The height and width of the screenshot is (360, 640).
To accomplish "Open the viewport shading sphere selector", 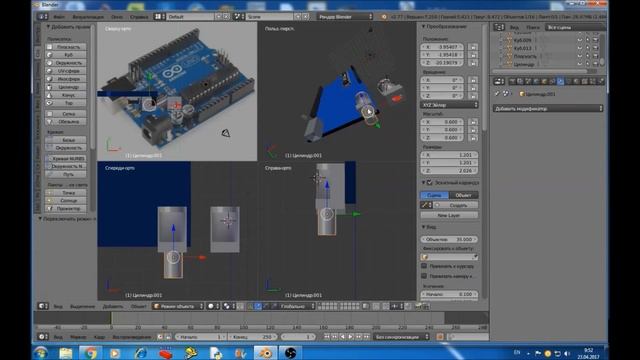I will (213, 306).
